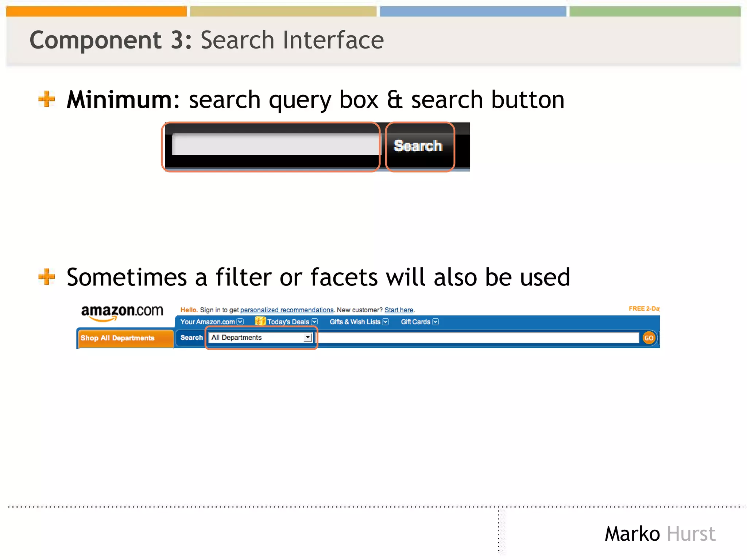747x560 pixels.
Task: Open Shop All Departments tab
Action: (125, 338)
